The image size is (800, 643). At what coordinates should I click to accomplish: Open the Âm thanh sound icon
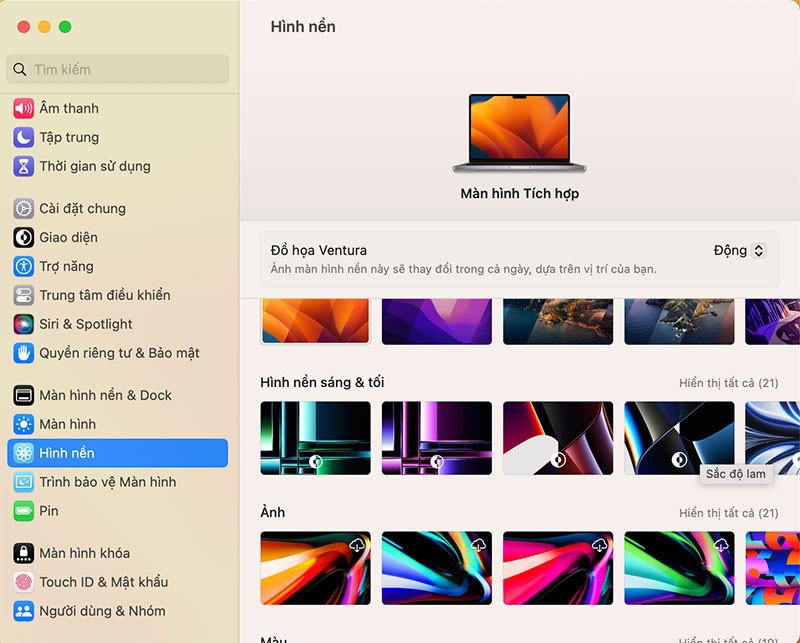coord(23,108)
